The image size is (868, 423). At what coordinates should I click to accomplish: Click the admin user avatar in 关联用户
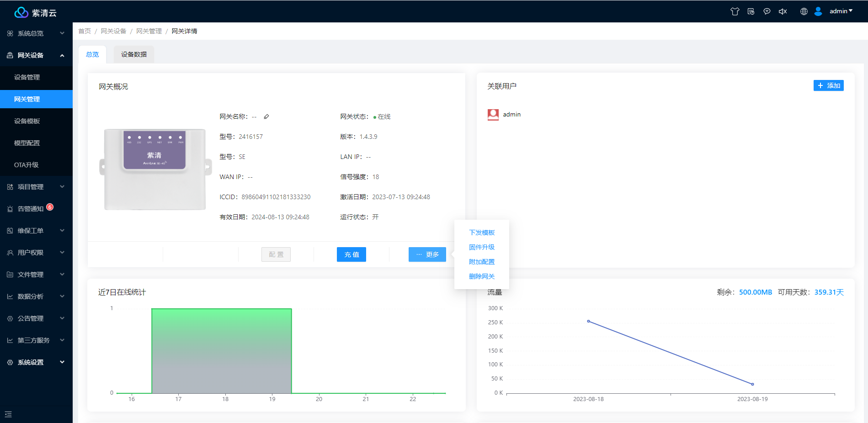tap(493, 115)
